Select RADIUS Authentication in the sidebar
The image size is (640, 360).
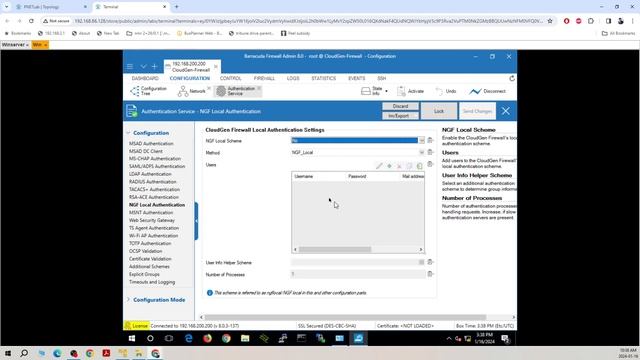[x=153, y=182]
